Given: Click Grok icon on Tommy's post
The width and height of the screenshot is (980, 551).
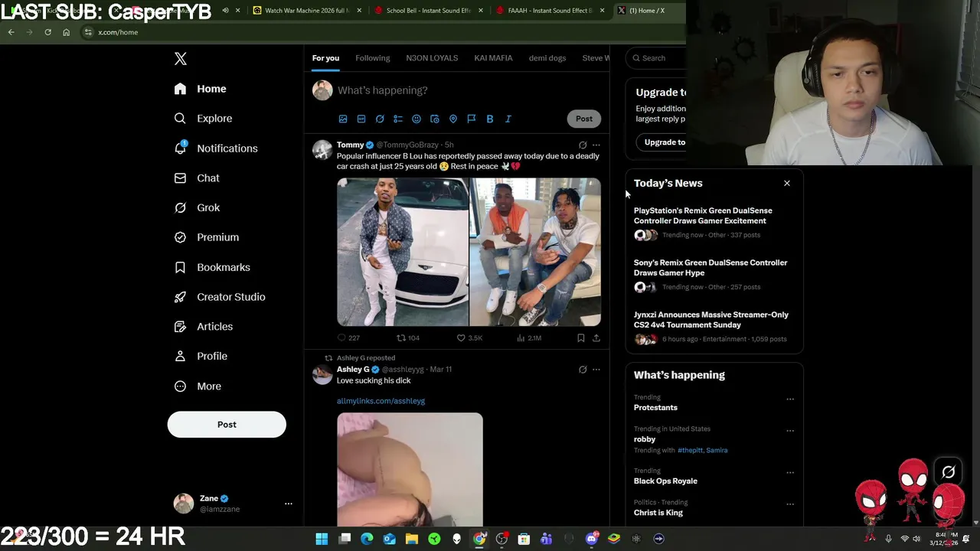Looking at the screenshot, I should click(x=583, y=145).
